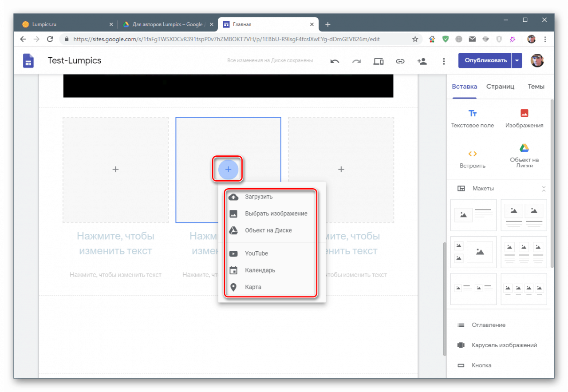
Task: Click the Test-Lumpics site title field
Action: tap(75, 61)
